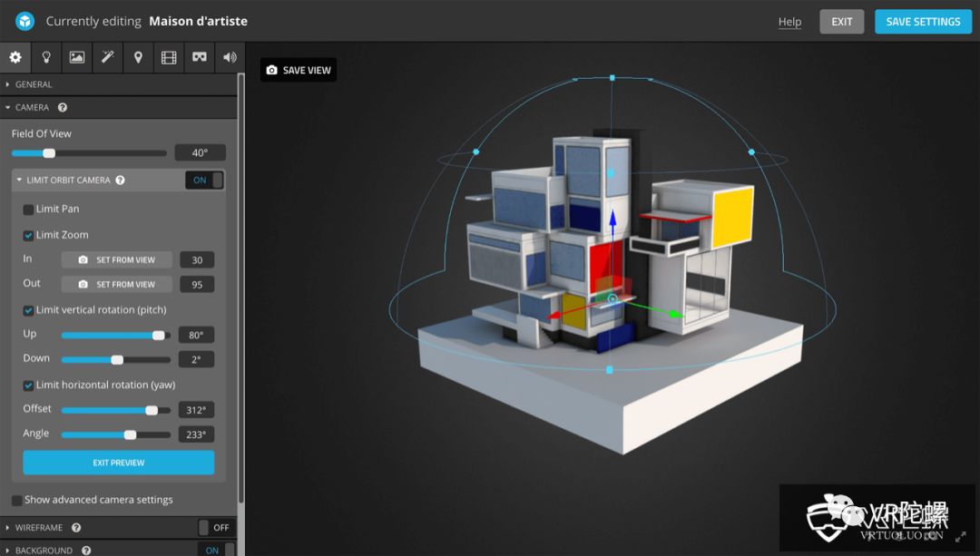Click the Limit Orbit Camera help icon
This screenshot has height=556, width=980.
click(120, 180)
